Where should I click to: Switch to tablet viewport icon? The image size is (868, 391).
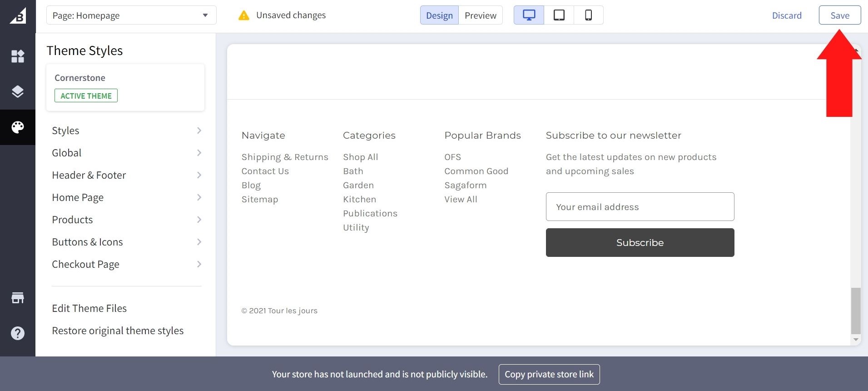(559, 15)
